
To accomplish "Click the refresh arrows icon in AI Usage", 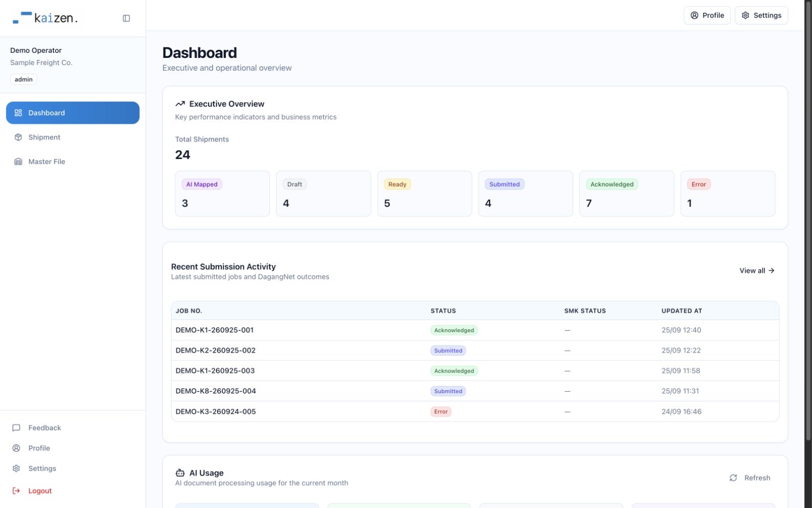I will pos(733,478).
